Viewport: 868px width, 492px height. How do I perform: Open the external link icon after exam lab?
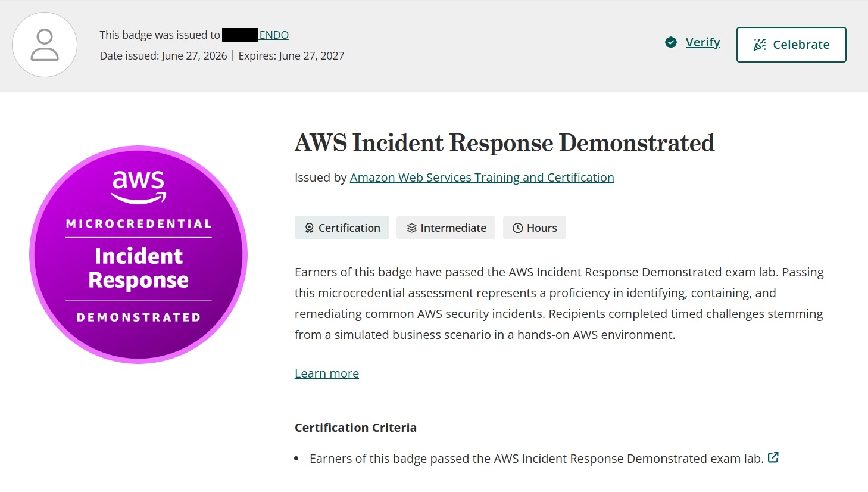point(773,457)
